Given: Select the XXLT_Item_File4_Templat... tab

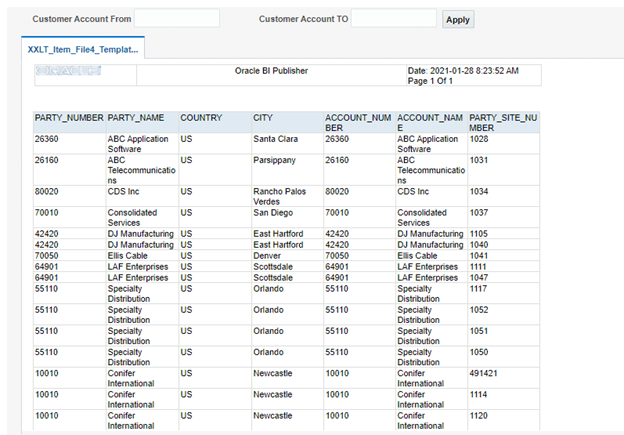Looking at the screenshot, I should click(x=84, y=49).
